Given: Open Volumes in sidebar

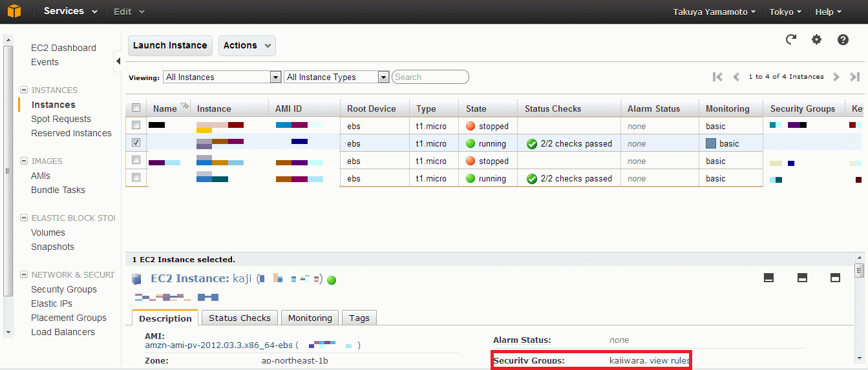Looking at the screenshot, I should pyautogui.click(x=48, y=232).
